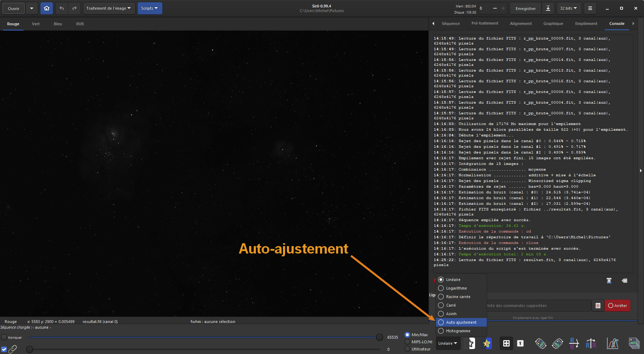The height and width of the screenshot is (354, 644).
Task: Enable the tronquer checkbox
Action: tap(4, 337)
